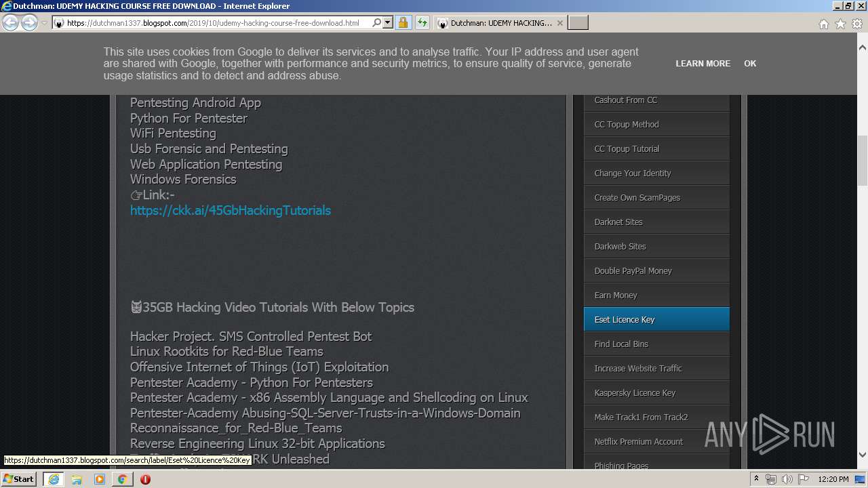868x488 pixels.
Task: Open the ckk.ai 45GbHackingTutorials link
Action: 231,210
